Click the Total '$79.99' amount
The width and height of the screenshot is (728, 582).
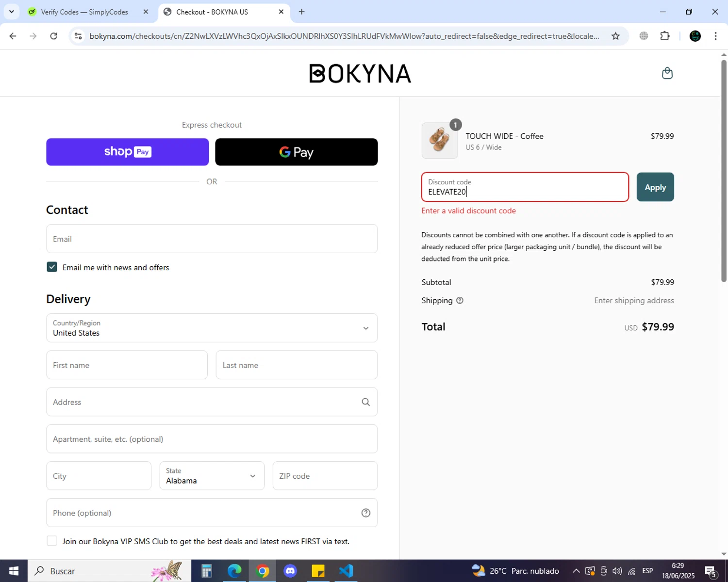pyautogui.click(x=658, y=327)
